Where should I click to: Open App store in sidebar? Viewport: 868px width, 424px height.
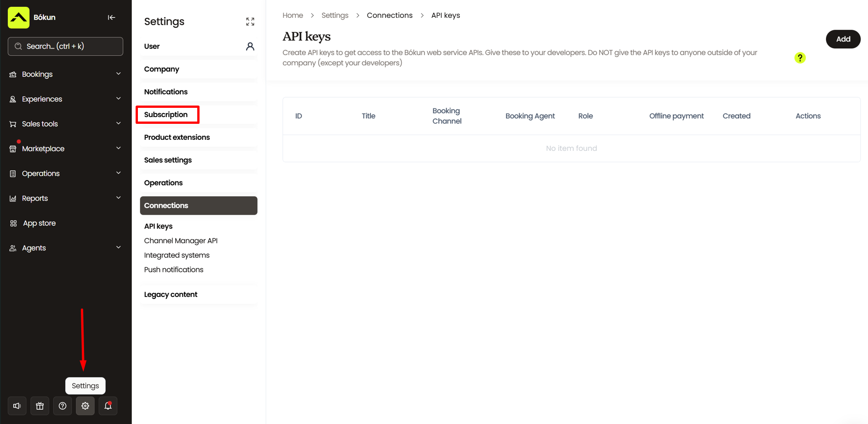(39, 223)
